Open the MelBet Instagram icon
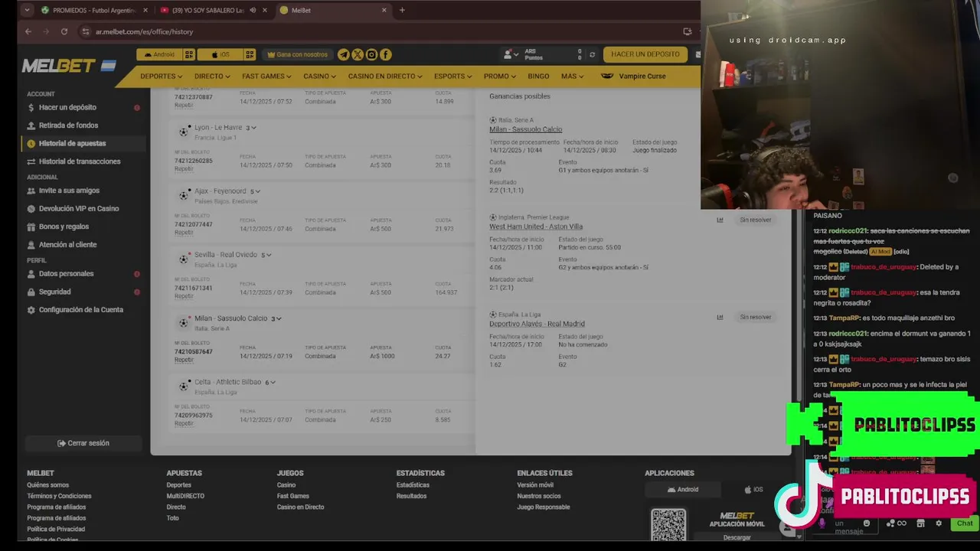Image resolution: width=980 pixels, height=551 pixels. coord(371,54)
